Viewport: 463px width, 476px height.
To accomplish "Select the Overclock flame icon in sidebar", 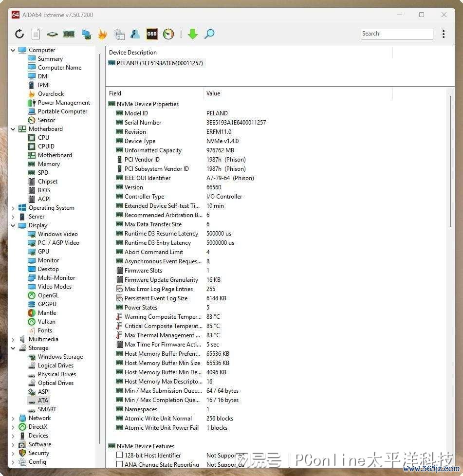I will point(32,94).
